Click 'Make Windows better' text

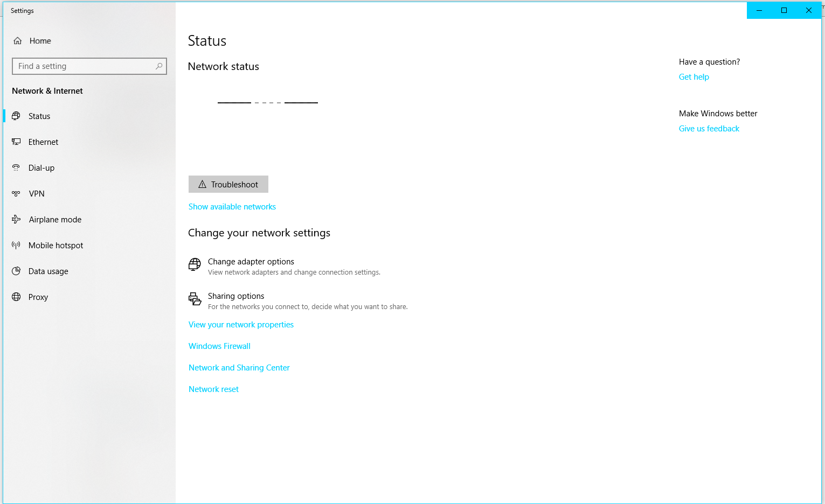[x=718, y=114]
